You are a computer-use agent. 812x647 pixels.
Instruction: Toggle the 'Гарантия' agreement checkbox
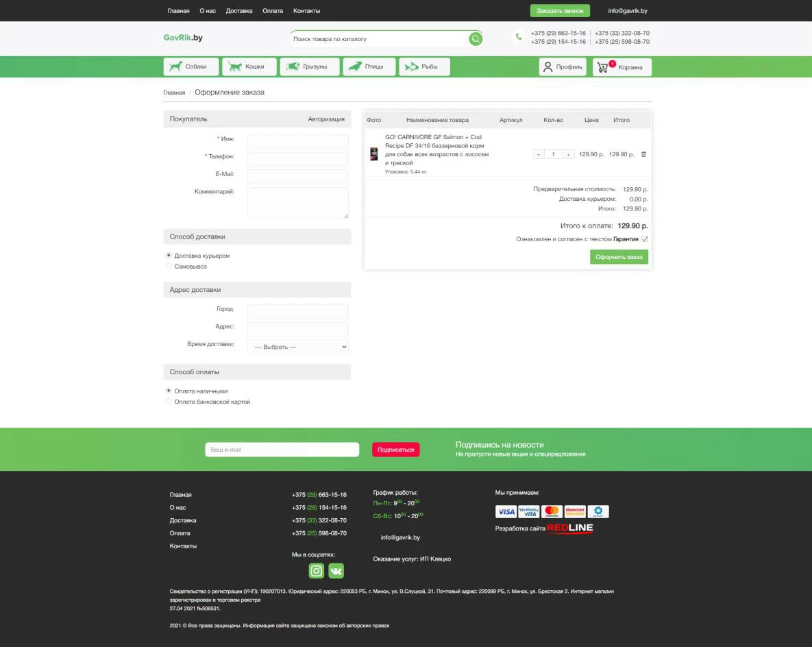pyautogui.click(x=645, y=239)
